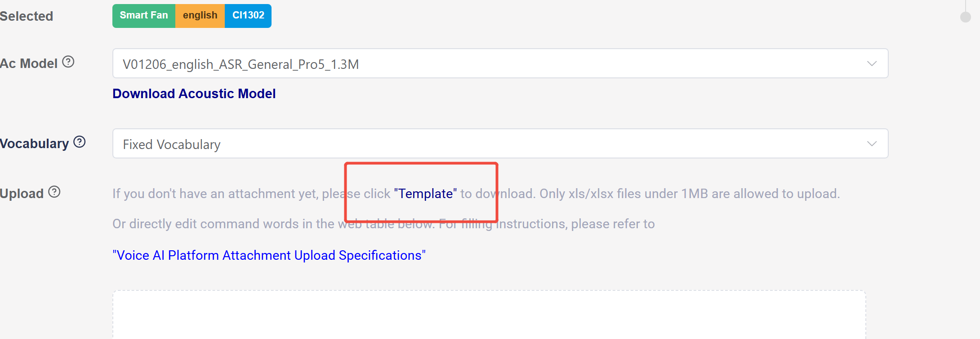Click the Selected label text
This screenshot has height=339, width=980.
[27, 16]
